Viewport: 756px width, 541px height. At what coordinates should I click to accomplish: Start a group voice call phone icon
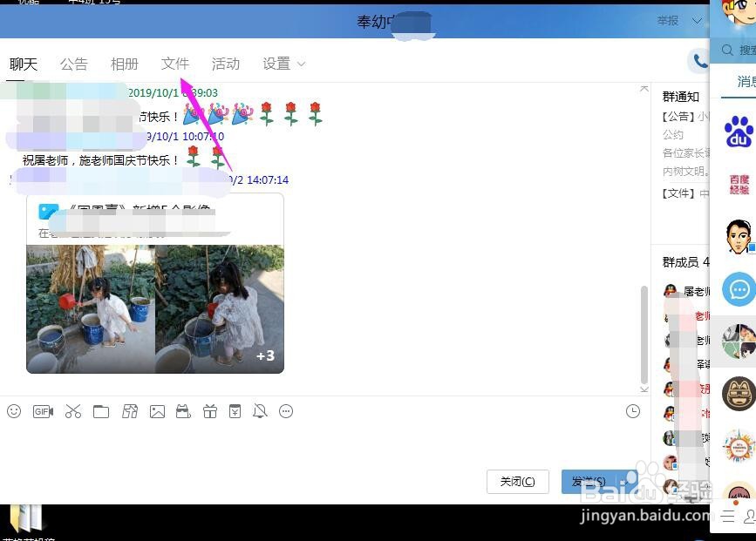[x=698, y=61]
